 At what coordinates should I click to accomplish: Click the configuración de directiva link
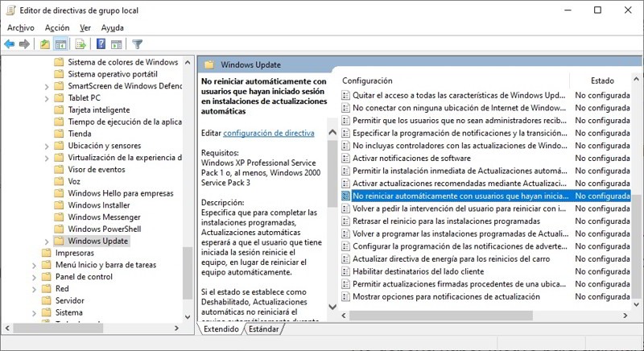(268, 133)
